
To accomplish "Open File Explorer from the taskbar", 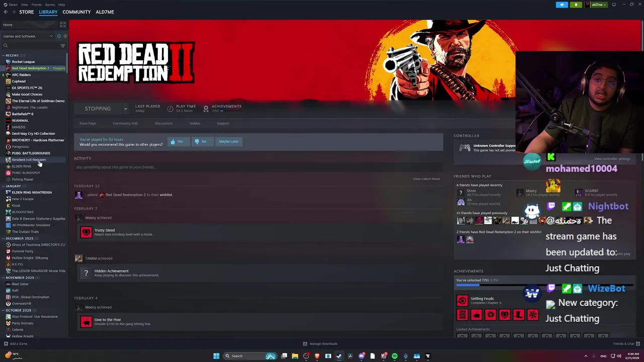I will pos(295,356).
